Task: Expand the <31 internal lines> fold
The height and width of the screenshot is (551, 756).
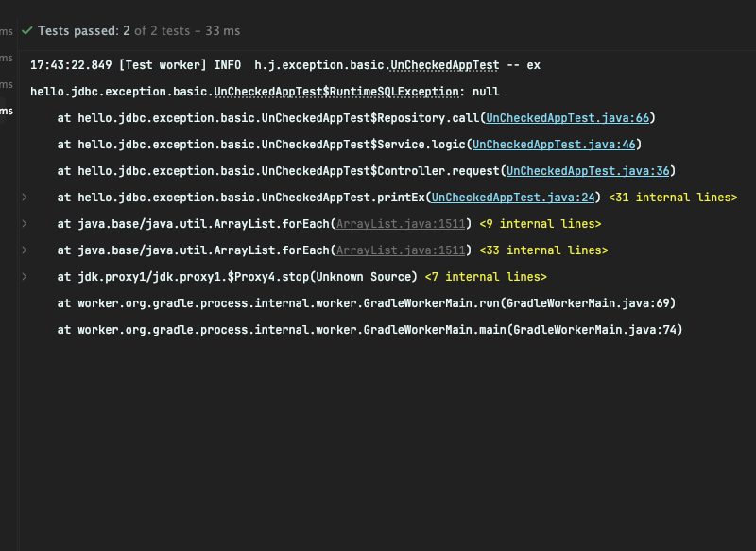Action: [673, 198]
